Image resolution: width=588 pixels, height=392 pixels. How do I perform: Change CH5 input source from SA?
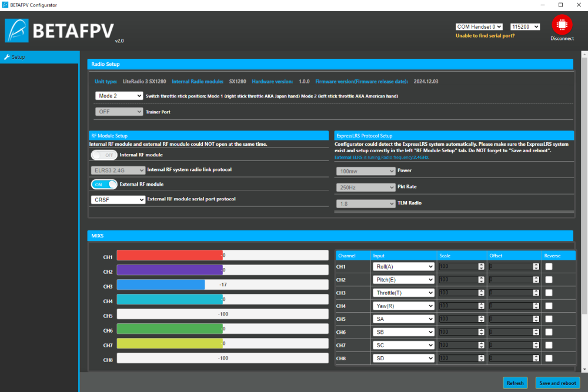[x=403, y=319]
